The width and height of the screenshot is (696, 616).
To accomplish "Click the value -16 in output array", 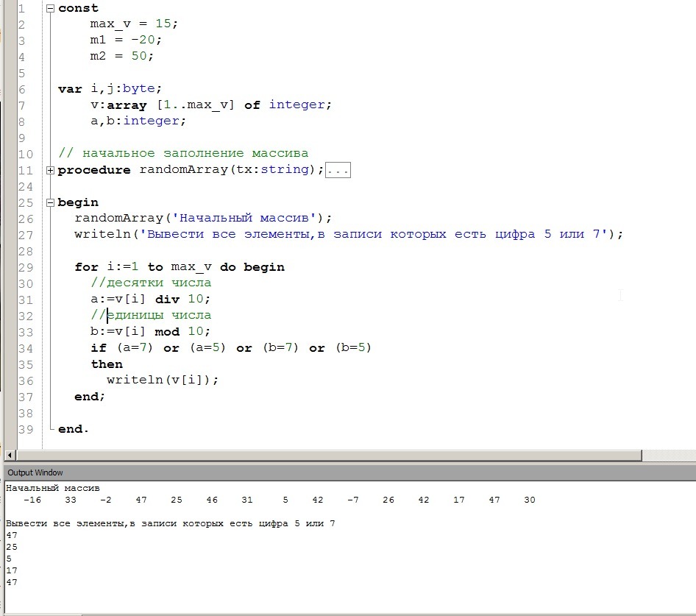I will 32,500.
